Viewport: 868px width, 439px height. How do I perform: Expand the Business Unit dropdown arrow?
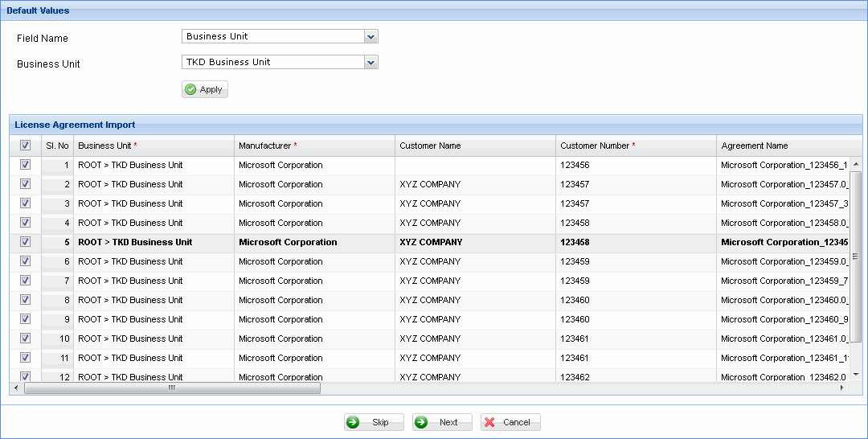[371, 62]
